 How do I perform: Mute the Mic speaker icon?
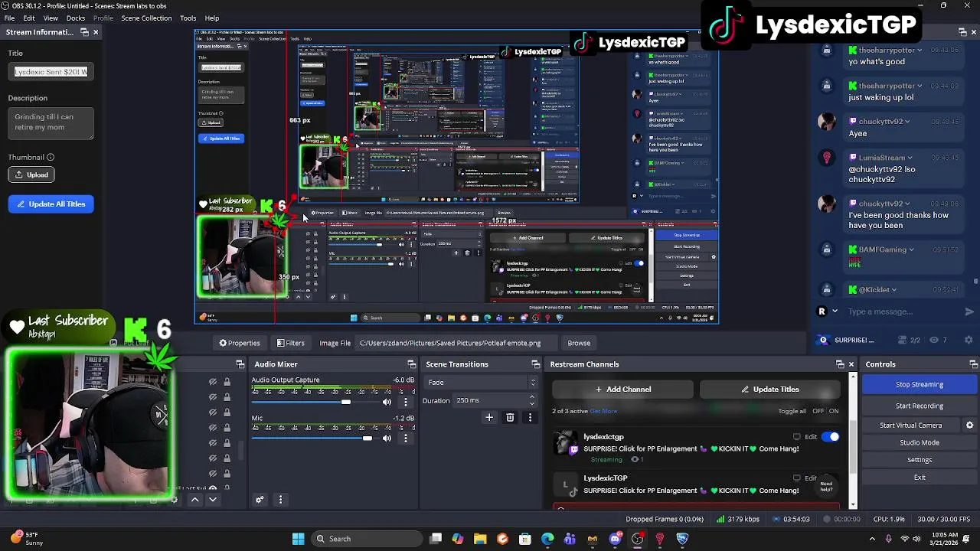[x=387, y=439]
